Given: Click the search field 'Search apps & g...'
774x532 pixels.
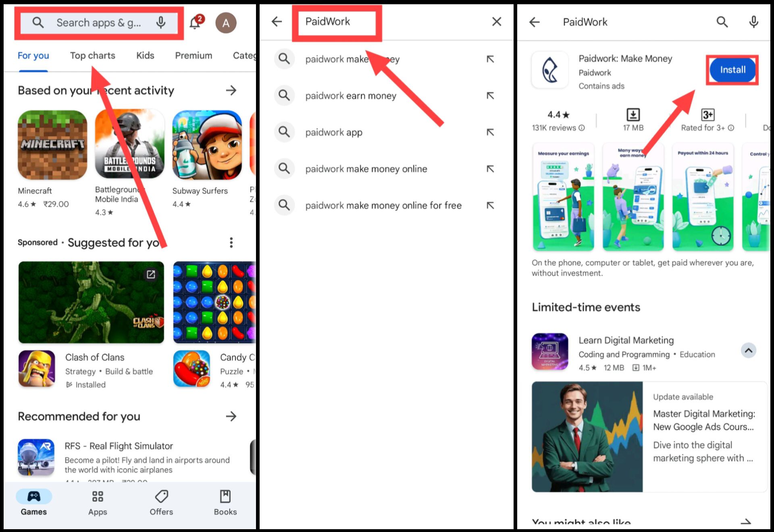Looking at the screenshot, I should 99,23.
